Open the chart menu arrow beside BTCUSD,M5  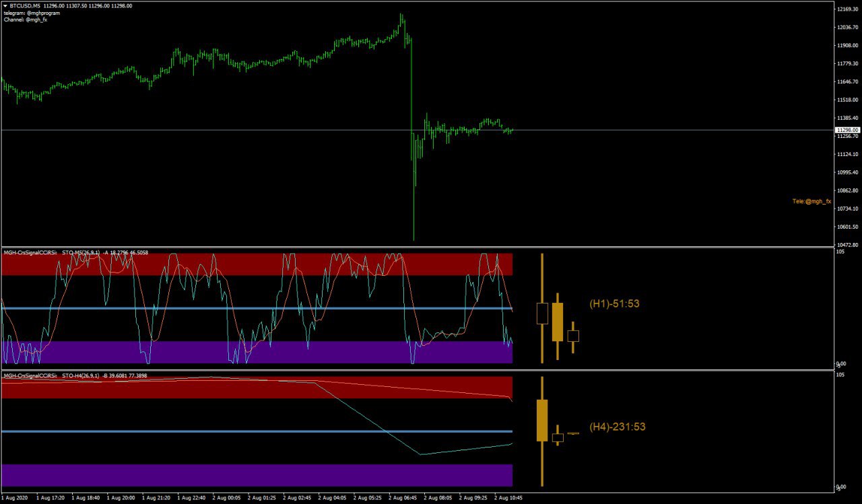5,5
